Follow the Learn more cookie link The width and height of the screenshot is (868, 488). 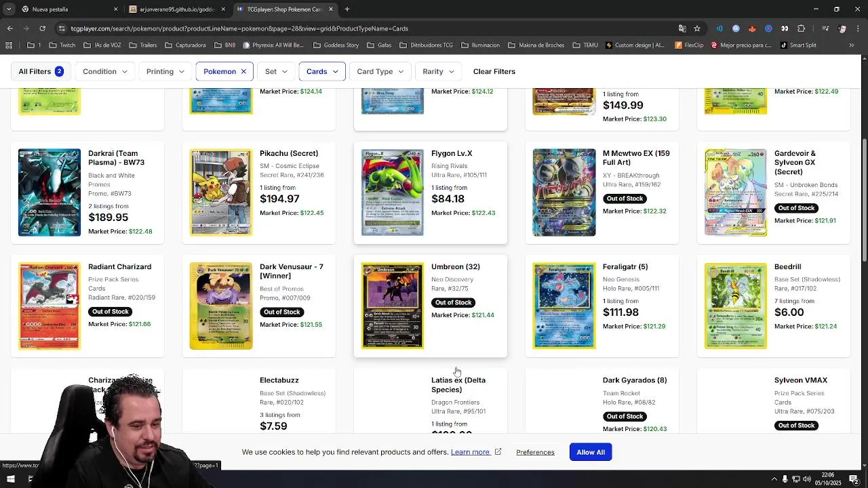coord(476,452)
